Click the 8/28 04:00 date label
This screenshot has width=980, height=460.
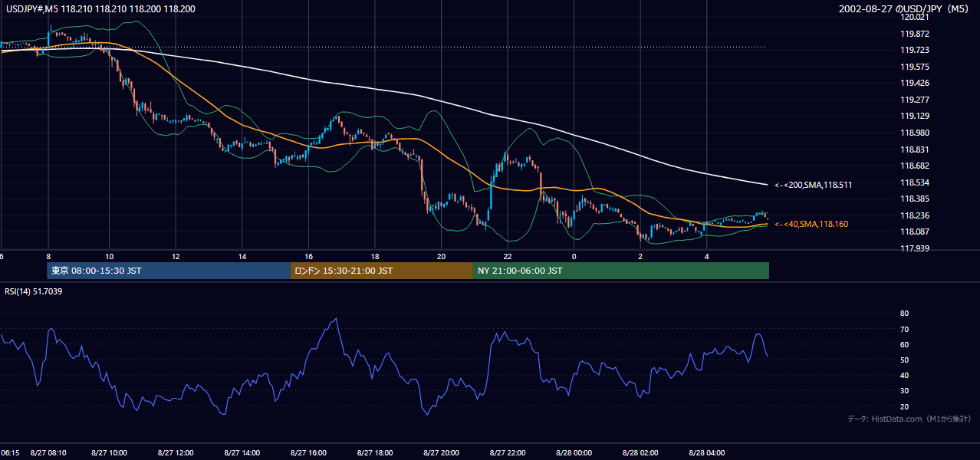click(x=706, y=452)
